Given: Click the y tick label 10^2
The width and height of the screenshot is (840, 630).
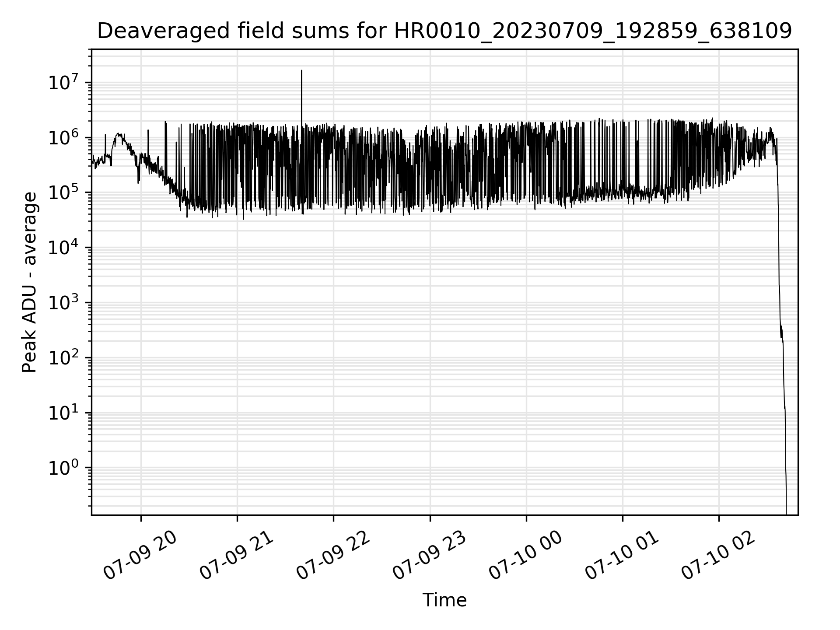Looking at the screenshot, I should click(x=63, y=357).
